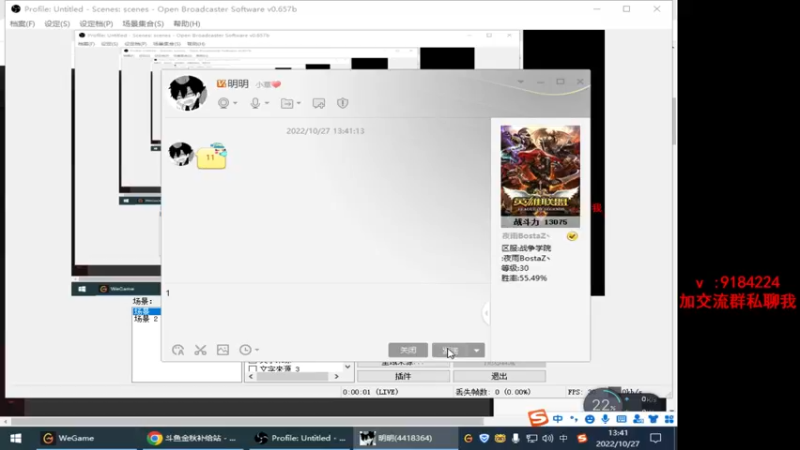This screenshot has height=450, width=800.
Task: Click the blue shield tray icon
Action: 484,438
